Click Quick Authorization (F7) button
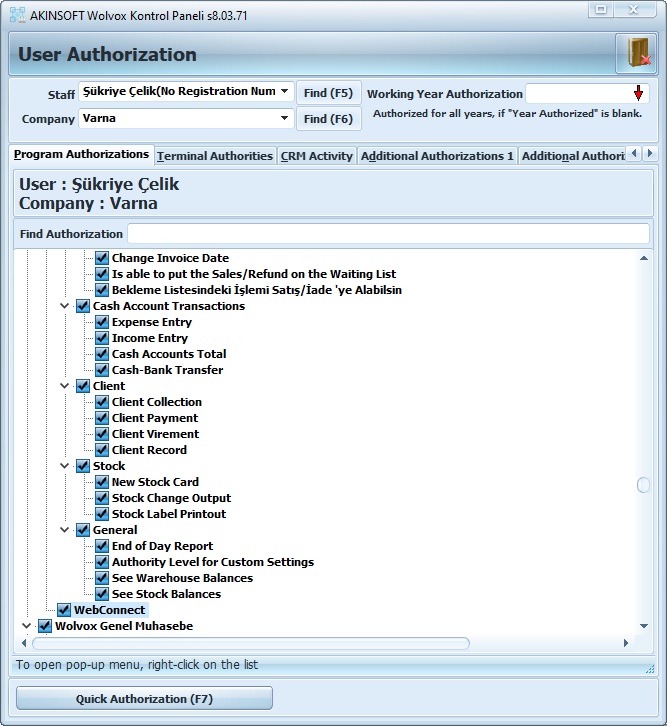Image resolution: width=667 pixels, height=726 pixels. (x=144, y=699)
